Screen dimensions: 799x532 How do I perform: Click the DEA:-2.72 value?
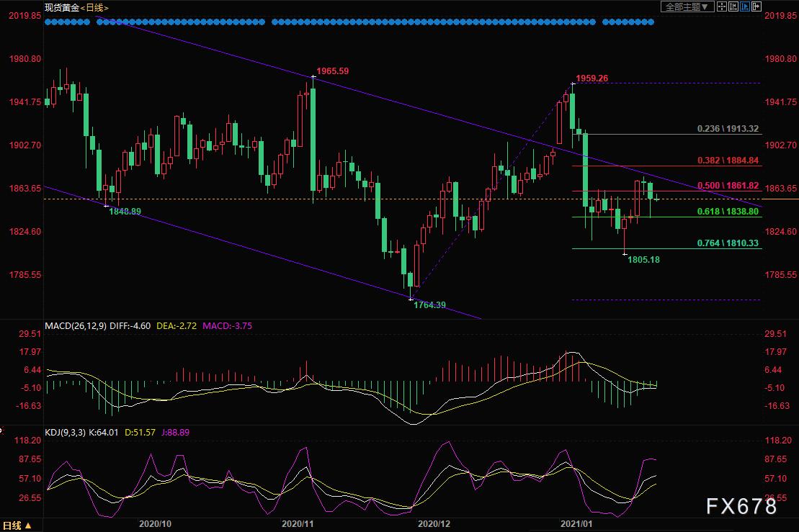177,326
